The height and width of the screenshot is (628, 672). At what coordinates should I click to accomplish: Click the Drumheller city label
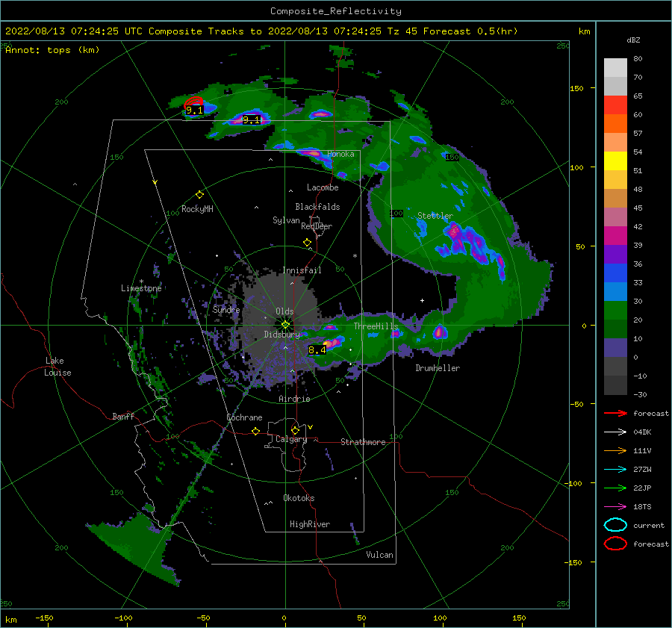tap(438, 368)
